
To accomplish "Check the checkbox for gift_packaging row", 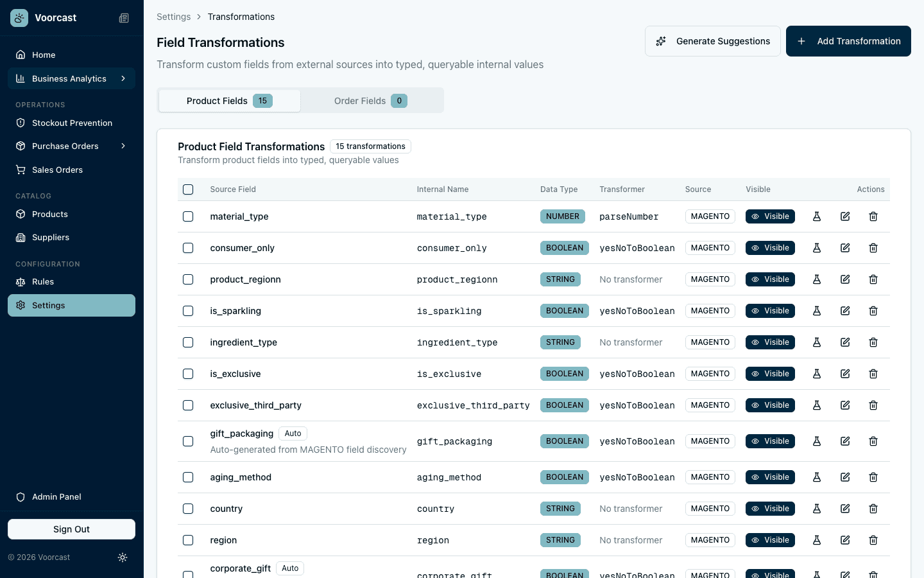I will click(188, 441).
